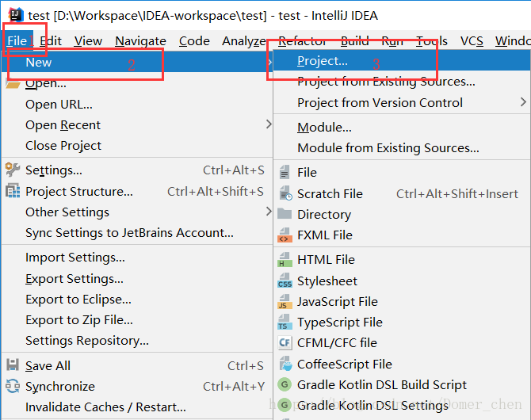531x420 pixels.
Task: Click the Gradle Kotlin DSL Build Script icon
Action: pyautogui.click(x=285, y=384)
